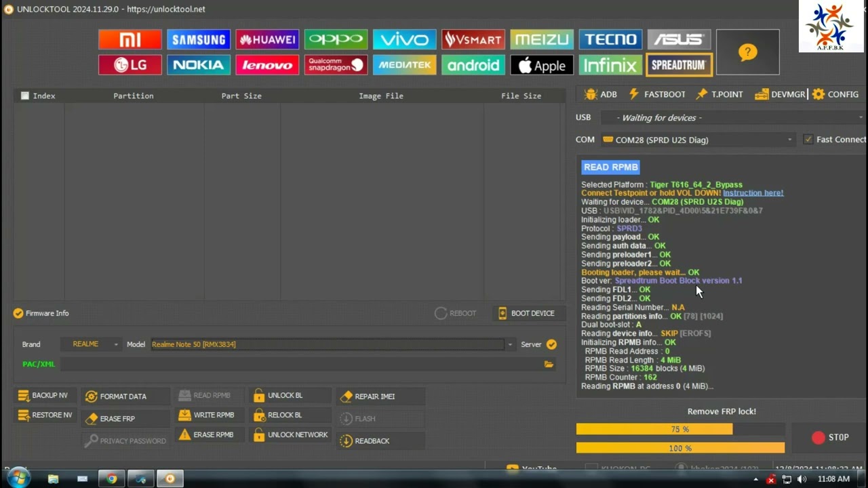The width and height of the screenshot is (868, 488).
Task: Open the Lenovo brand section
Action: [267, 65]
